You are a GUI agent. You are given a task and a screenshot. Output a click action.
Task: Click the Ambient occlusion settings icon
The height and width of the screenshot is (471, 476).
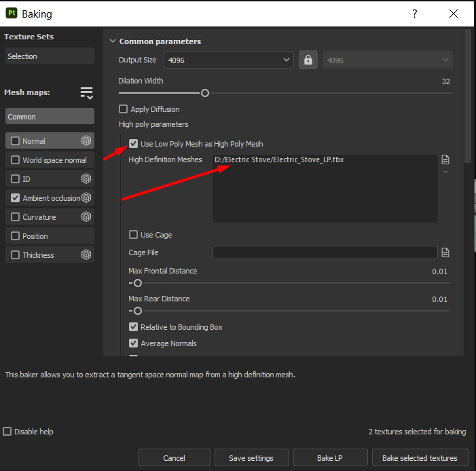[x=86, y=198]
